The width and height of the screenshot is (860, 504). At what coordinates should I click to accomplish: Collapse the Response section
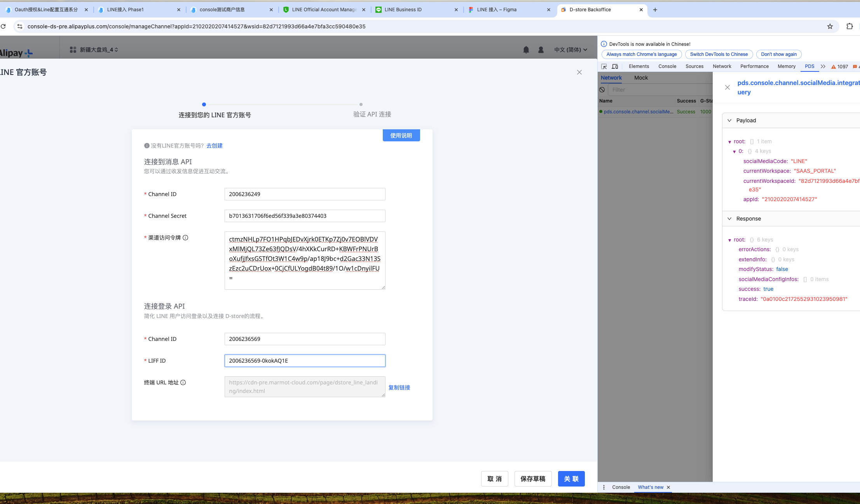pyautogui.click(x=729, y=219)
